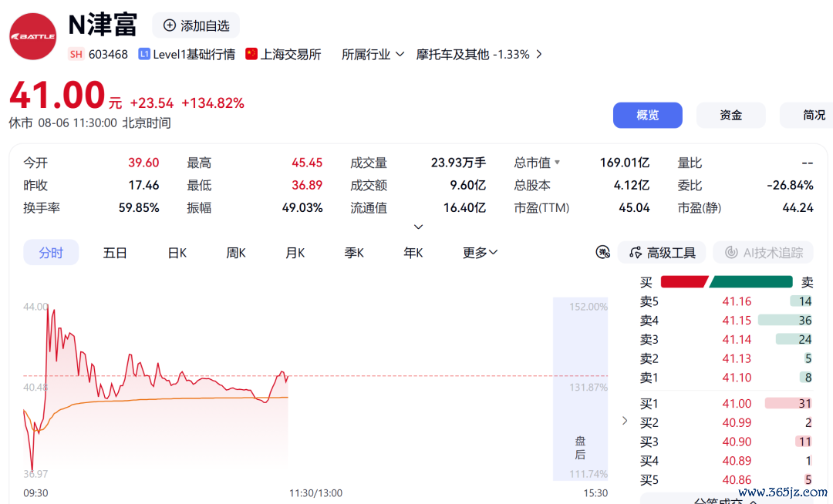
Task: Click 最低 value 36.89
Action: coord(306,185)
